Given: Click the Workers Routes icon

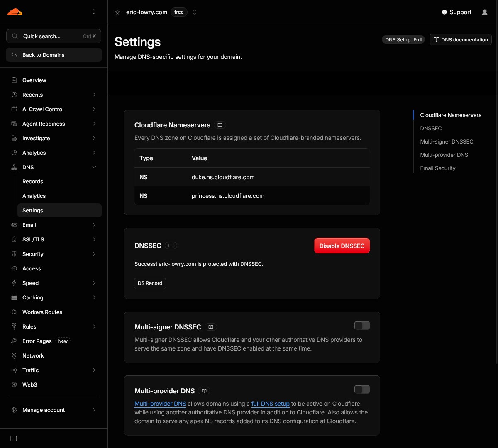Looking at the screenshot, I should [x=14, y=312].
